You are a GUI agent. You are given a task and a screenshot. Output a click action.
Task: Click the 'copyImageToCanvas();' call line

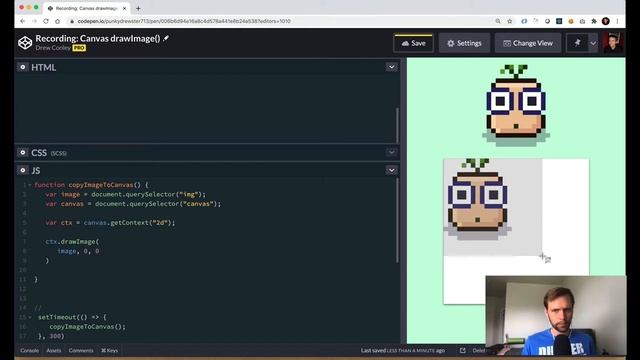87,327
